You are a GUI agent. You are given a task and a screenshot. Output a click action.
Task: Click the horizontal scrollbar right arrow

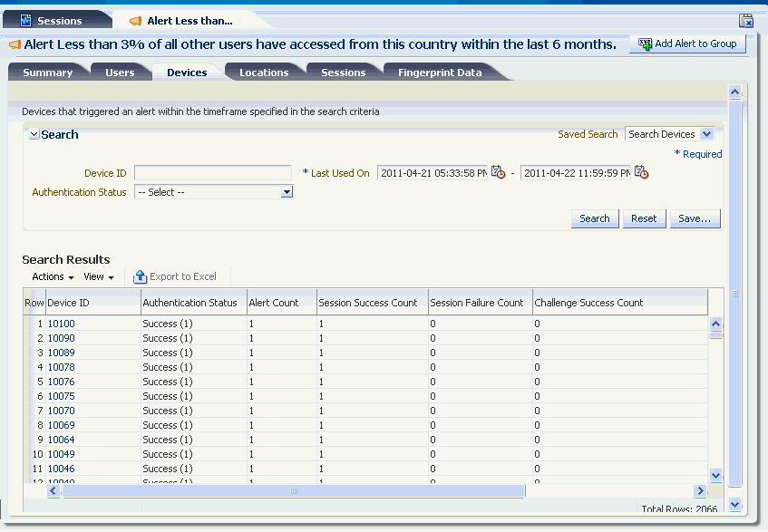point(699,489)
